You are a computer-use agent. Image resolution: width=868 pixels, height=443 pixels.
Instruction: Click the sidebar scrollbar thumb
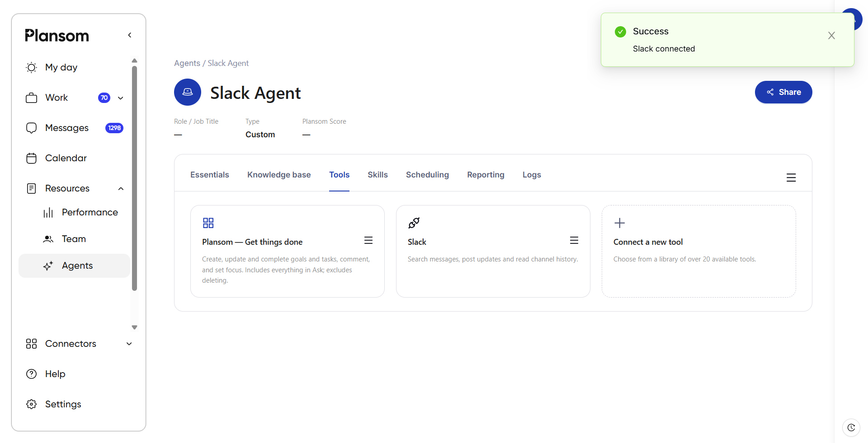coord(134,178)
